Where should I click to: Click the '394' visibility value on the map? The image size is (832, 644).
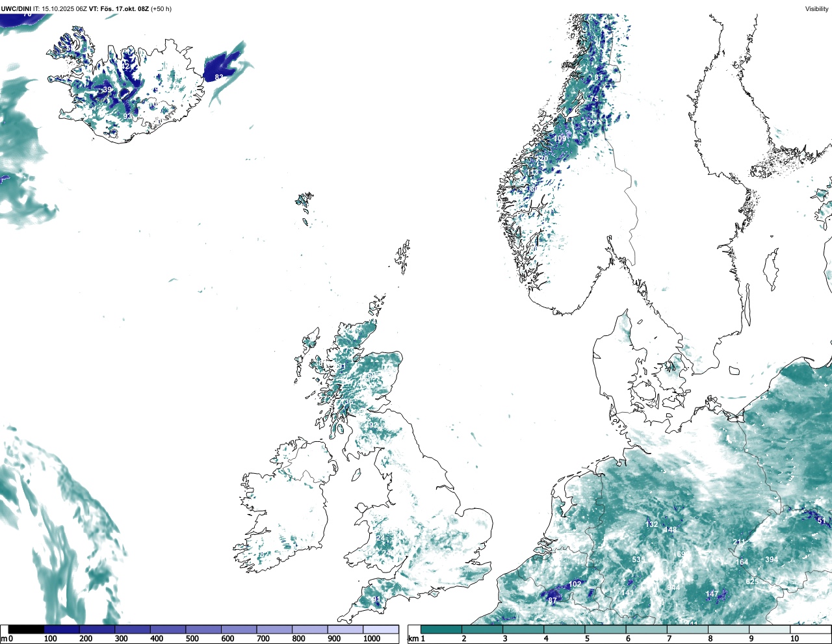(772, 560)
